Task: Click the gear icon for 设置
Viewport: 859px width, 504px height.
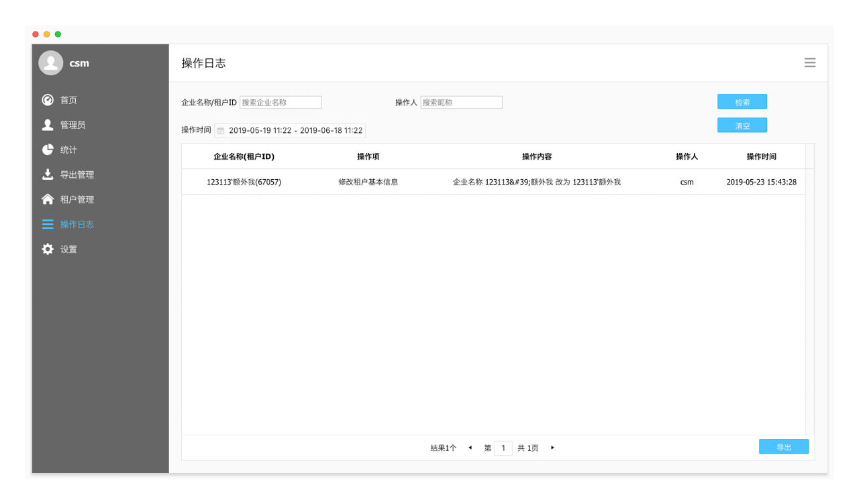Action: 48,249
